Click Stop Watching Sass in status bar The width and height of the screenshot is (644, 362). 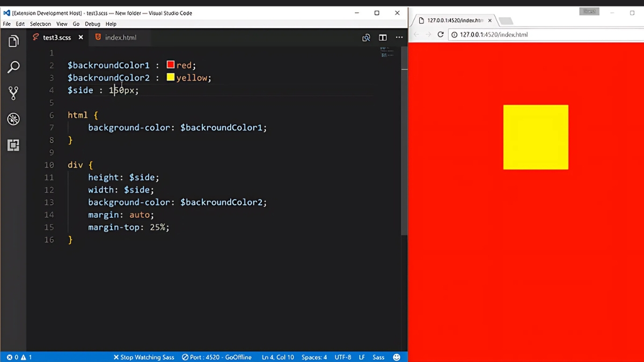click(x=144, y=357)
